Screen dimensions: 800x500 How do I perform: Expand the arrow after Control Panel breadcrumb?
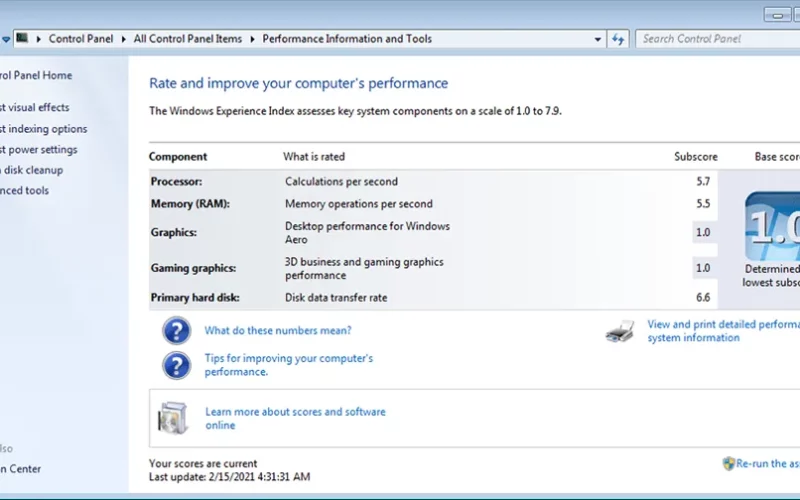click(x=123, y=39)
